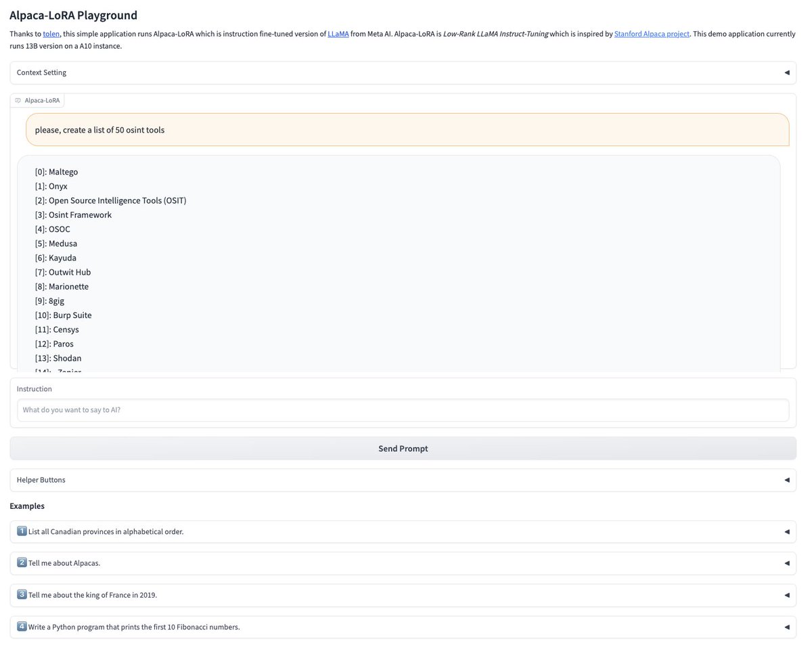The width and height of the screenshot is (812, 645).
Task: Click the user message about 50 osint tools
Action: [407, 129]
